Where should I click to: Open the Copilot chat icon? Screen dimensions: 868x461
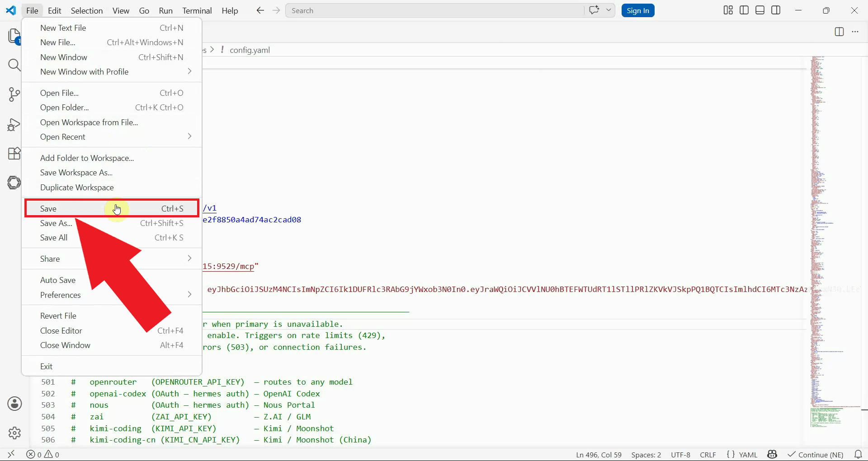[594, 10]
